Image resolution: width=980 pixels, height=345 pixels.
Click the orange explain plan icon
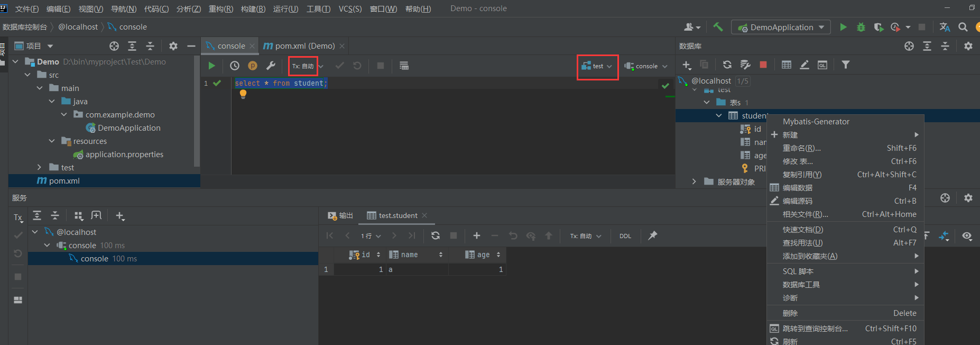tap(253, 66)
